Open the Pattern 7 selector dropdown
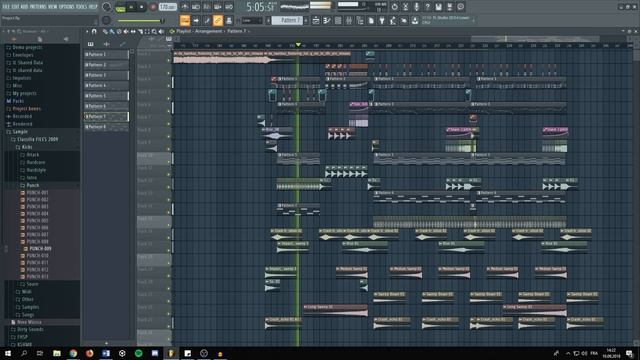This screenshot has height=360, width=640. click(x=288, y=20)
